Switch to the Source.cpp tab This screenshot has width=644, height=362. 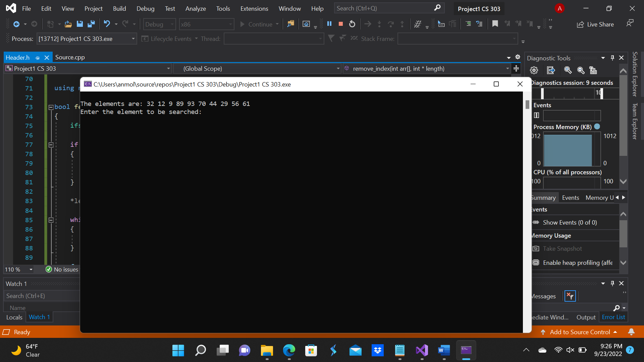click(70, 57)
